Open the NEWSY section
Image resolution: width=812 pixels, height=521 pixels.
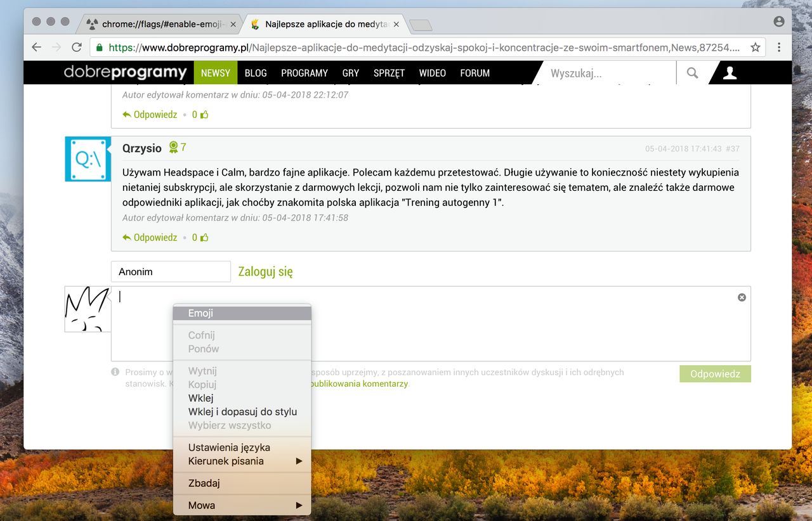[216, 73]
